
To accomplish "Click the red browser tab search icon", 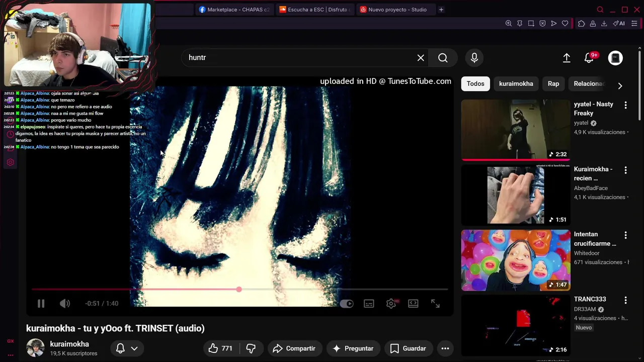I will tap(600, 10).
